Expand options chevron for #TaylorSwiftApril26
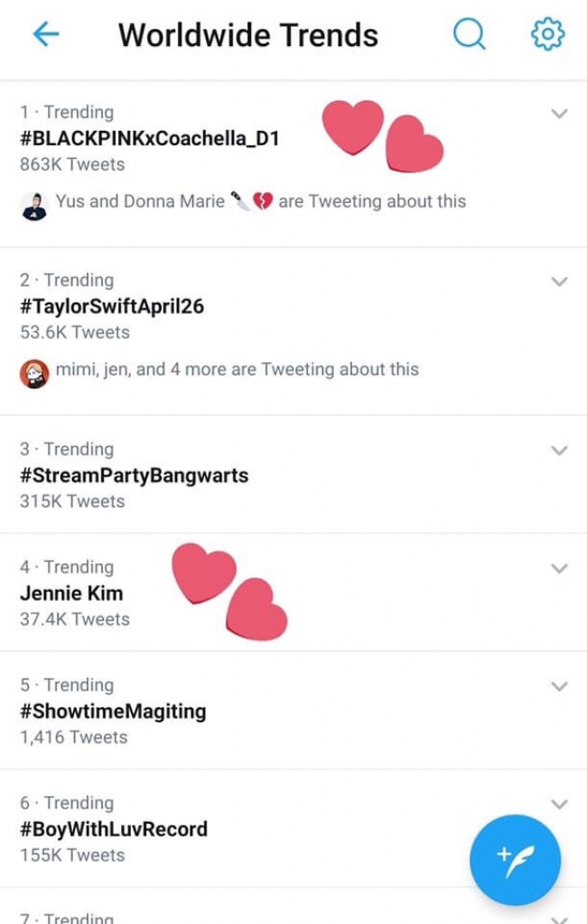The height and width of the screenshot is (924, 587). (559, 282)
